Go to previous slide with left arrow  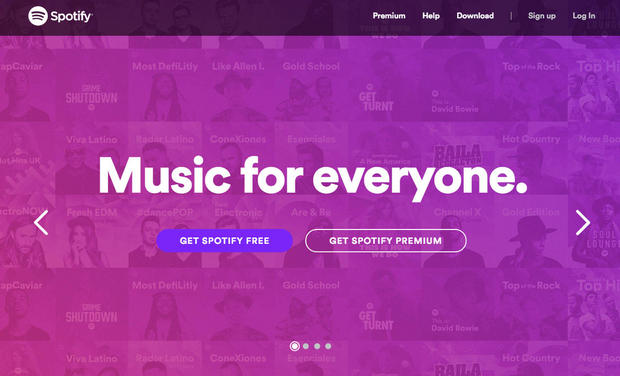point(41,222)
